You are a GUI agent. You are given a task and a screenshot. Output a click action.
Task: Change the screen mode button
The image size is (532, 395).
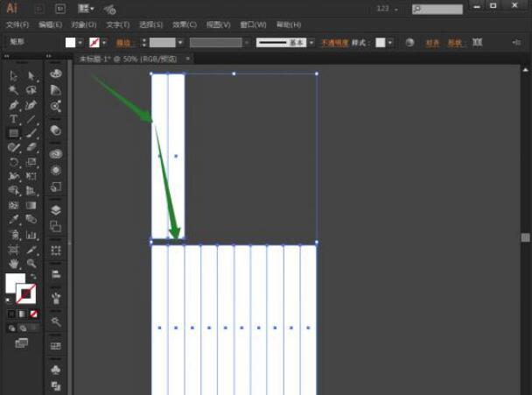(x=21, y=343)
